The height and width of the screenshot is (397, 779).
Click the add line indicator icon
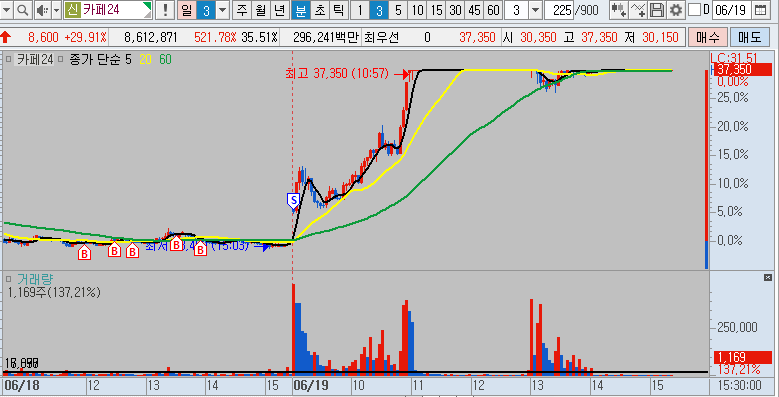(638, 10)
